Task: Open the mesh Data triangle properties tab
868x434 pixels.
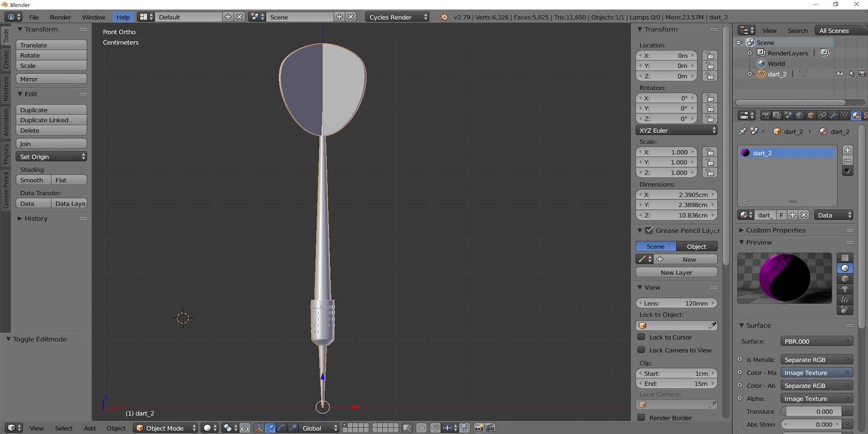Action: (844, 116)
